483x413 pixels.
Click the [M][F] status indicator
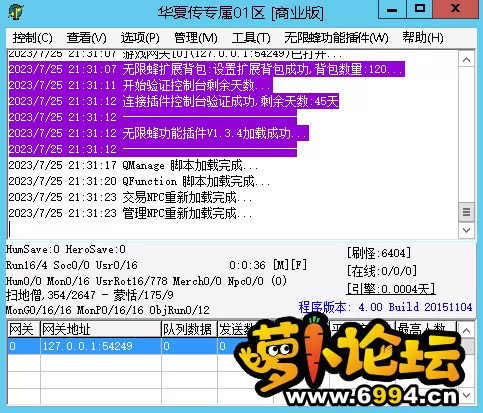coord(290,265)
